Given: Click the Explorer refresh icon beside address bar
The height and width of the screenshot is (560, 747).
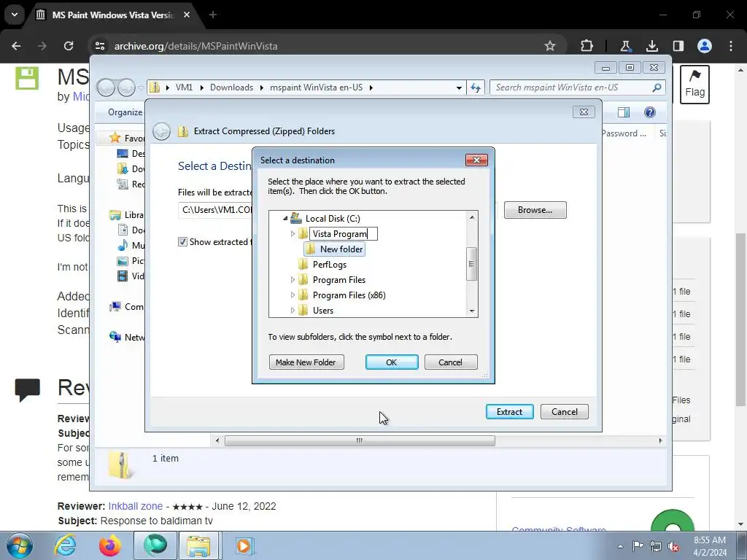Looking at the screenshot, I should 476,87.
